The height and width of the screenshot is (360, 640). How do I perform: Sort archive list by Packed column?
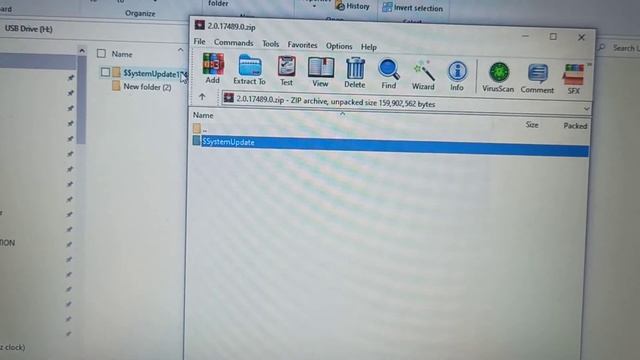click(x=575, y=126)
